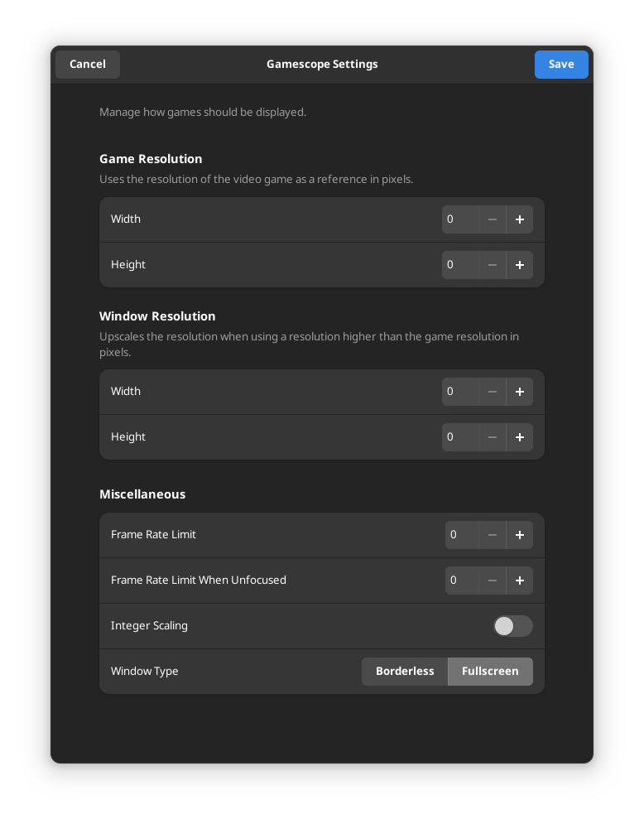The width and height of the screenshot is (644, 819).
Task: Decrement the Window Resolution Height value
Action: (x=492, y=437)
